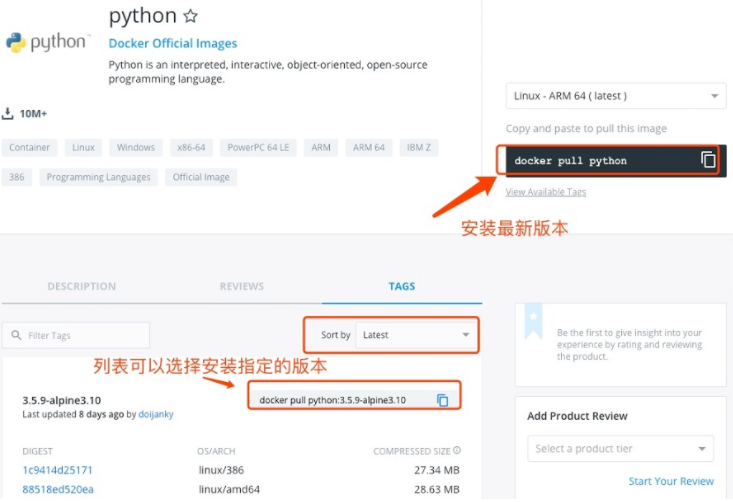Click the PowerPC 64 LE tag chip
733x502 pixels.
point(258,148)
